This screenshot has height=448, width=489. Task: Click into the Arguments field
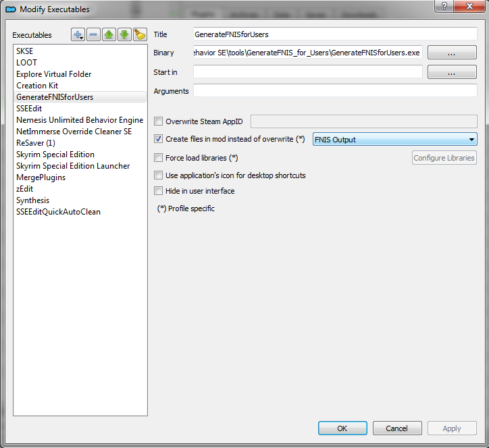tap(335, 90)
